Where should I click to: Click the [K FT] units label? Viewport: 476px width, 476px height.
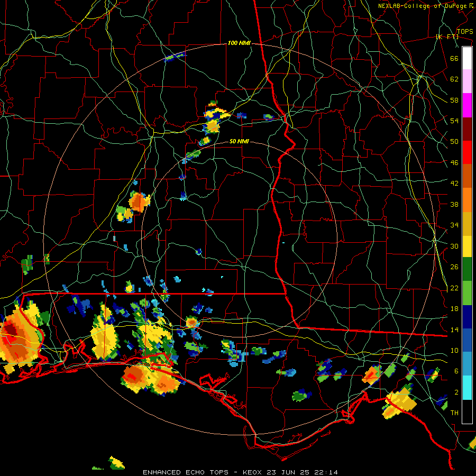447,36
